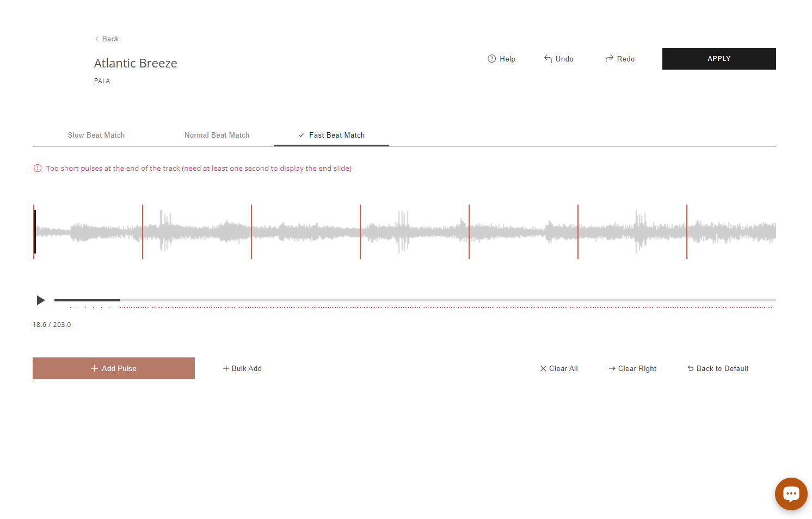Open the Help guide
Viewport: 812px width, 519px height.
[501, 59]
